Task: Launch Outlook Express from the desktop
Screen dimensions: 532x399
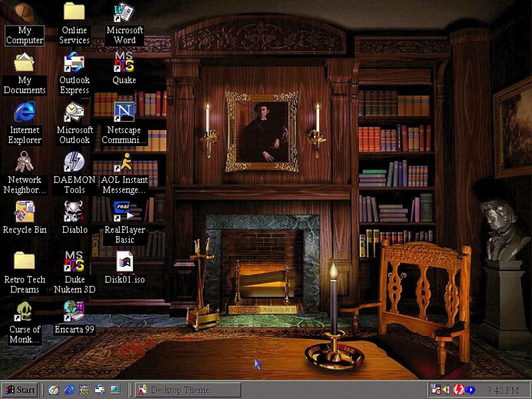Action: pos(74,74)
